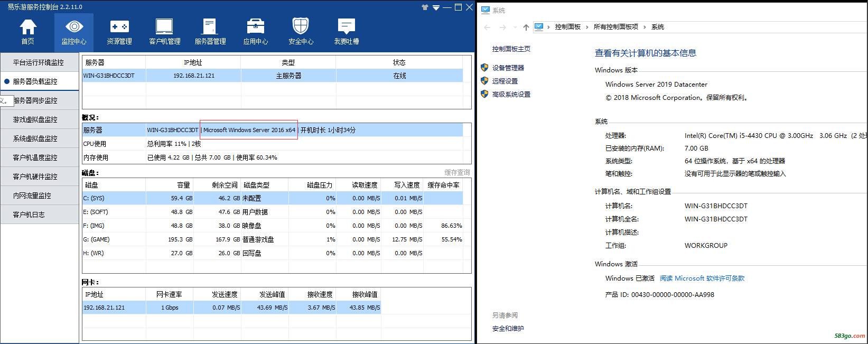Select disk row E: (SOFT)

[x=273, y=212]
